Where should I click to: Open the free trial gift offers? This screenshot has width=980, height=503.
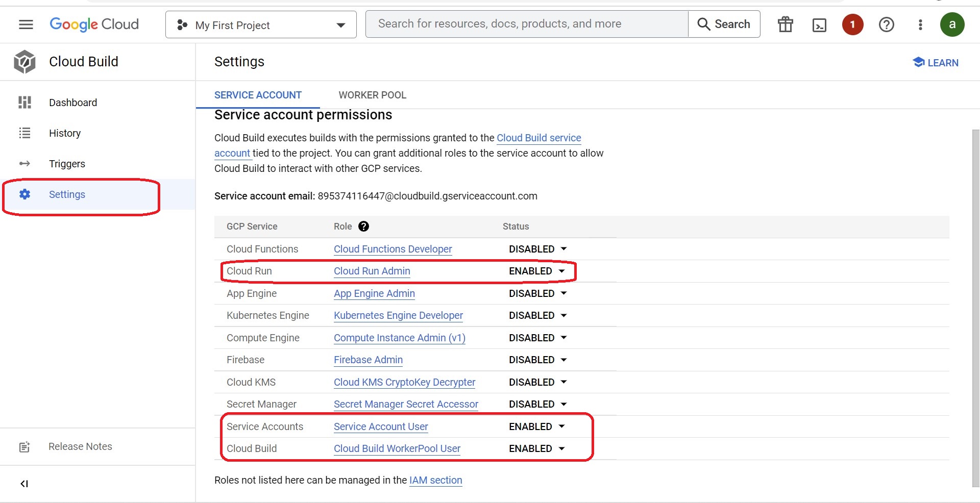(x=785, y=24)
